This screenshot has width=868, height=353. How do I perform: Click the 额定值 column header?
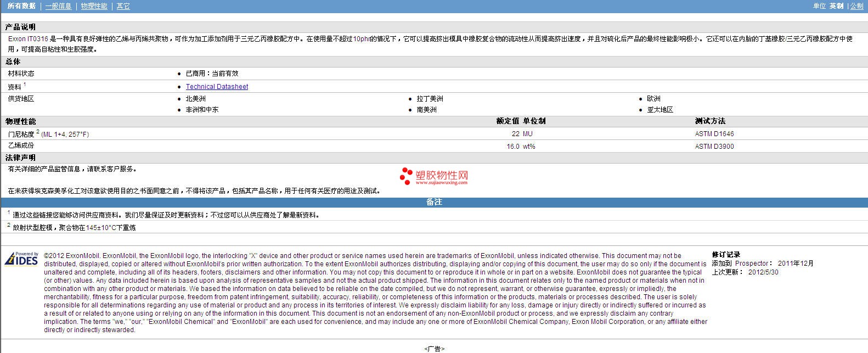(x=508, y=121)
